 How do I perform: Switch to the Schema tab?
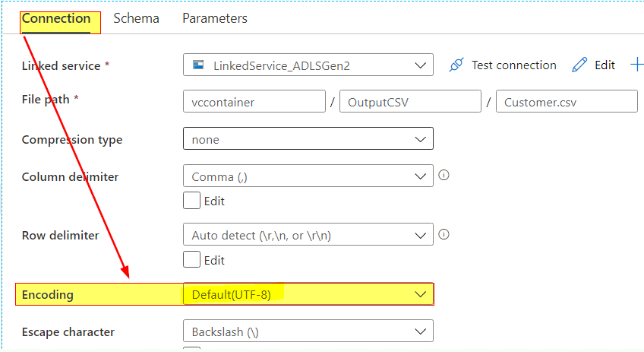(x=137, y=18)
